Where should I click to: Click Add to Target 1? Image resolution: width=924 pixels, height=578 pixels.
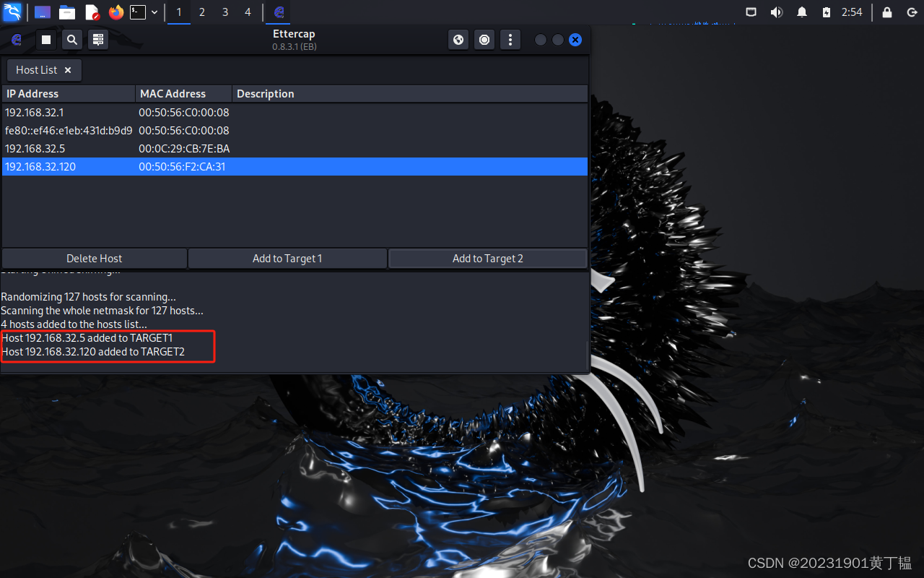click(287, 259)
